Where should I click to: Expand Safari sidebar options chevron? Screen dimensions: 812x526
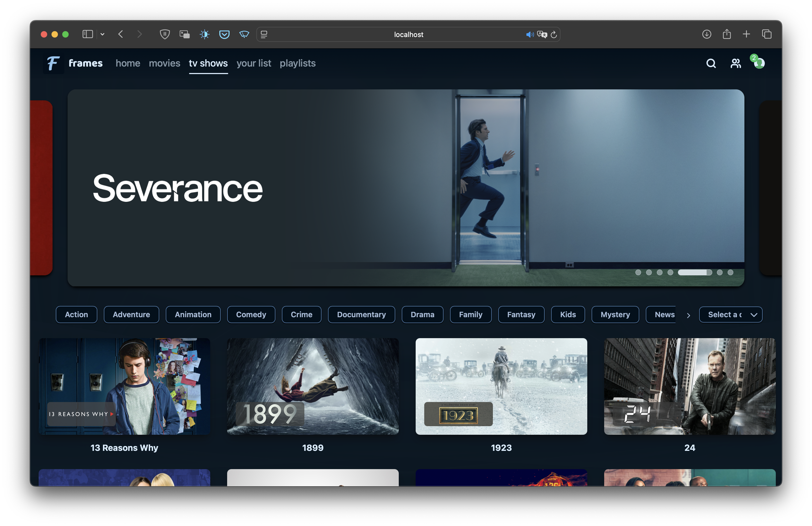pos(102,34)
